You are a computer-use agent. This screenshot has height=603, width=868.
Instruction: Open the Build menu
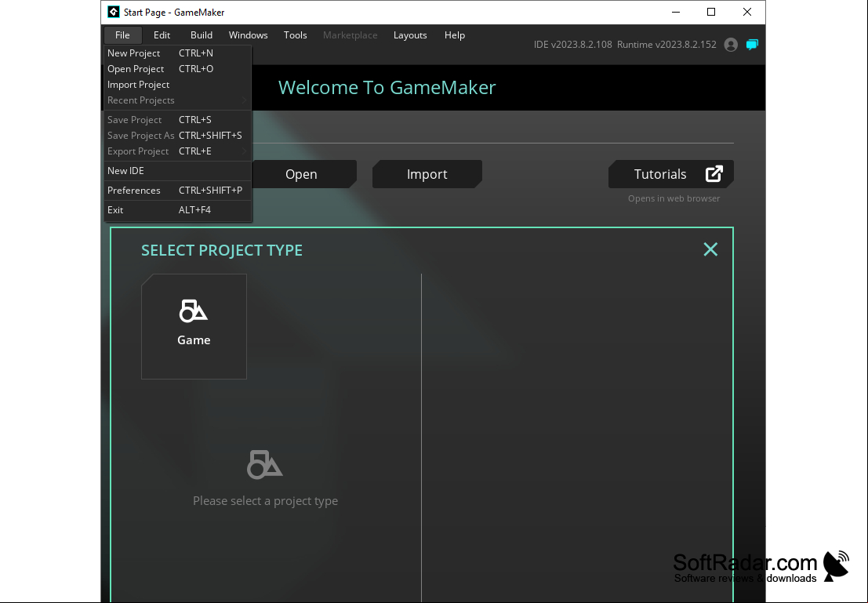click(202, 35)
